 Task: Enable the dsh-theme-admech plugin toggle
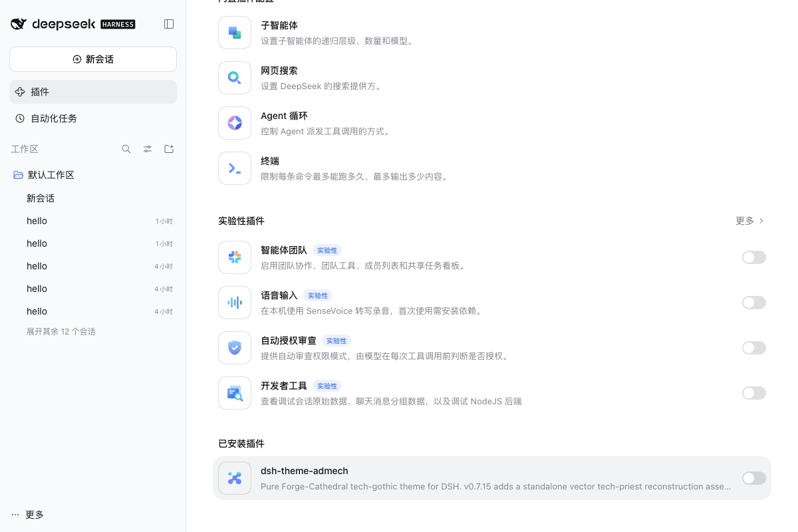(754, 478)
